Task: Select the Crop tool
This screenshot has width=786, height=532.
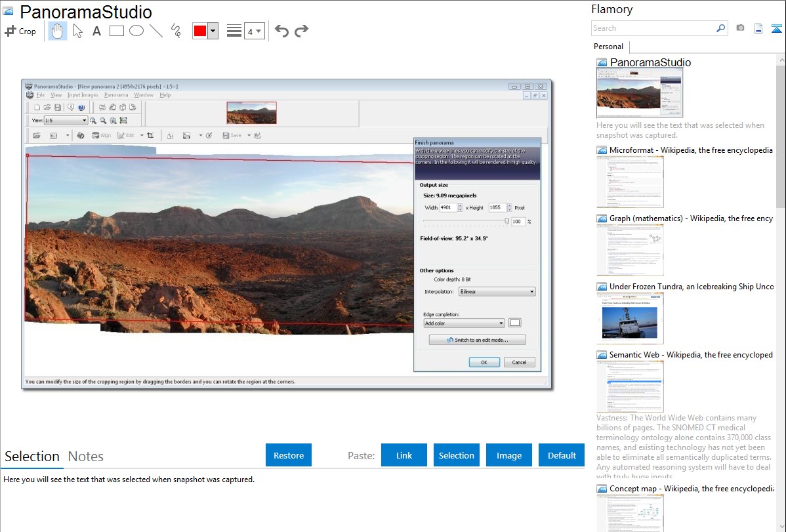Action: click(20, 31)
